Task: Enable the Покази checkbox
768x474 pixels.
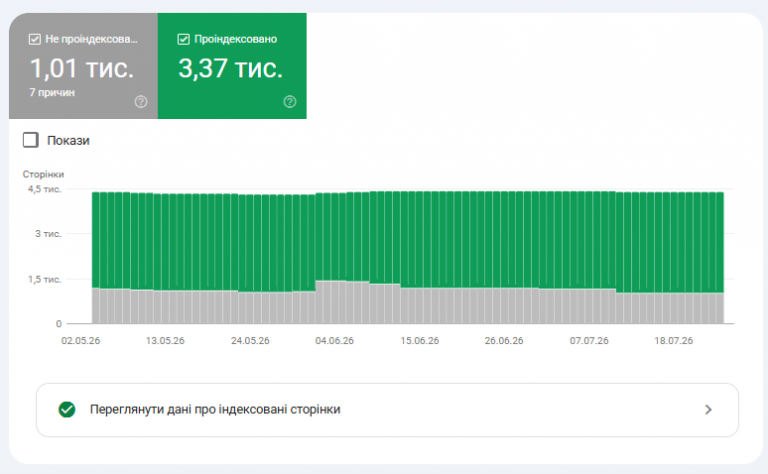Action: pyautogui.click(x=31, y=140)
